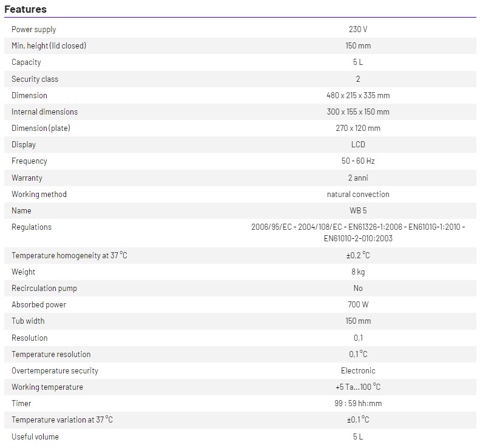Select the natural convection value
Screen dimensions: 480x448
pyautogui.click(x=358, y=195)
